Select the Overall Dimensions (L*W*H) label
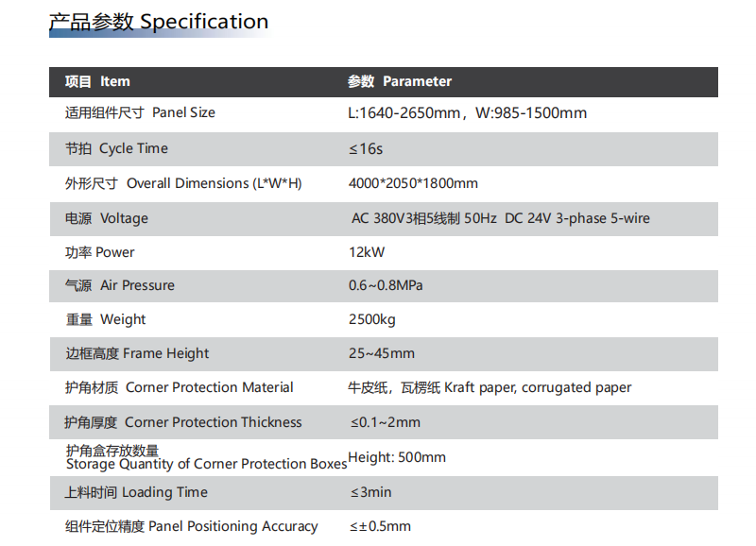 tap(183, 183)
